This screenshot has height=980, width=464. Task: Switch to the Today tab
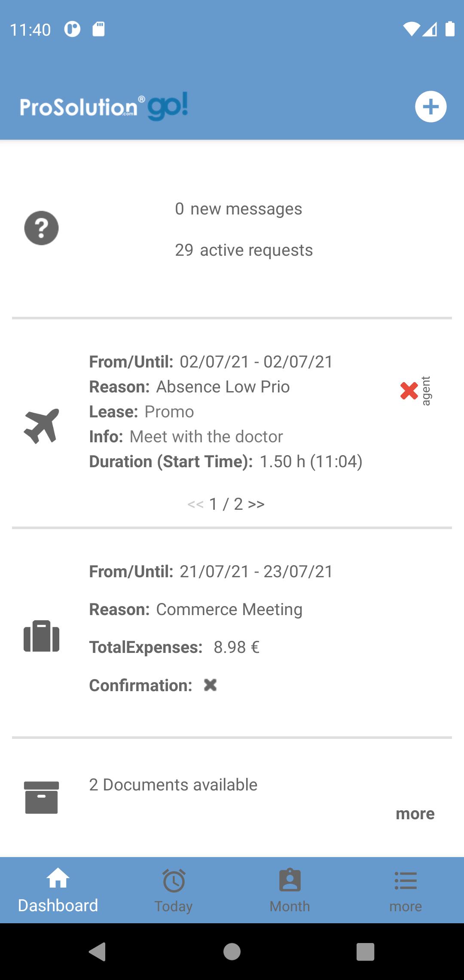[x=174, y=891]
